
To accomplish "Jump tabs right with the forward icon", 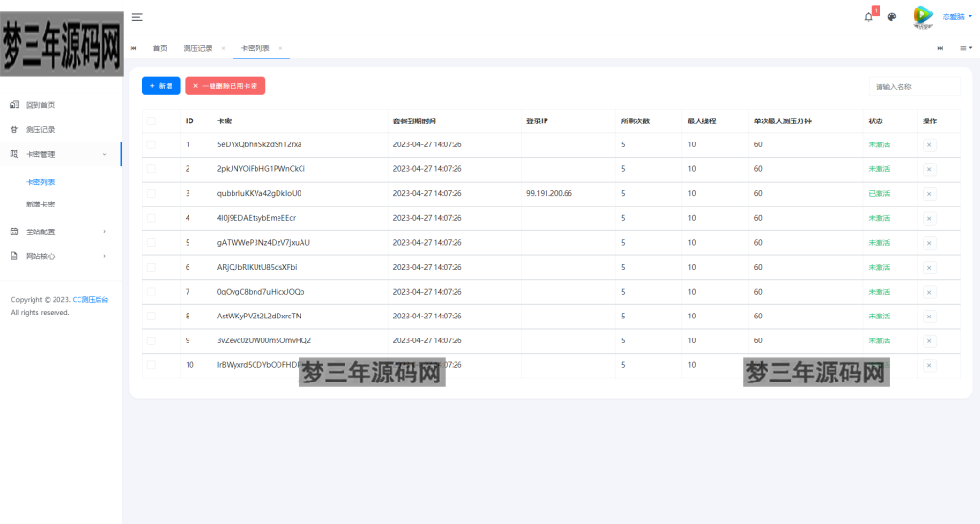I will 940,48.
